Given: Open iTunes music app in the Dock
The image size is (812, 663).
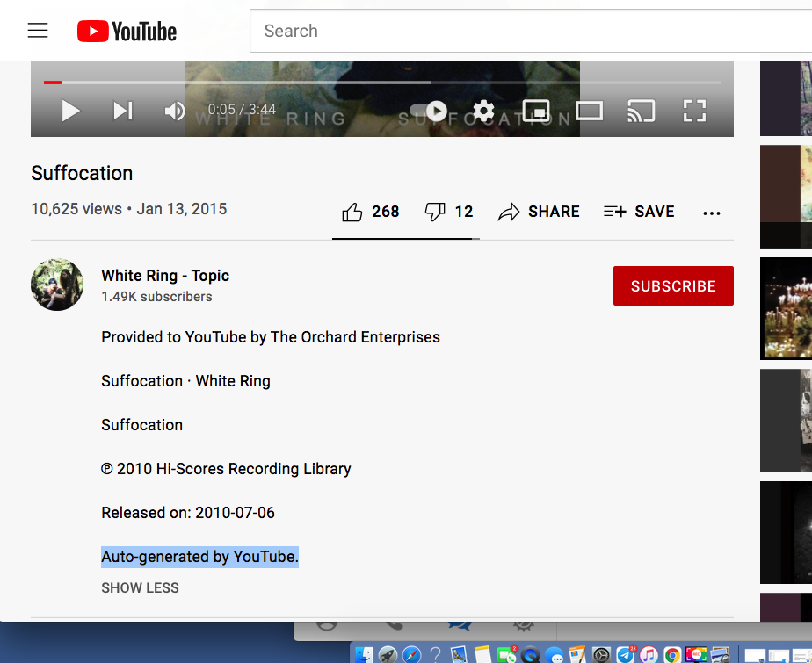Looking at the screenshot, I should pos(649,655).
